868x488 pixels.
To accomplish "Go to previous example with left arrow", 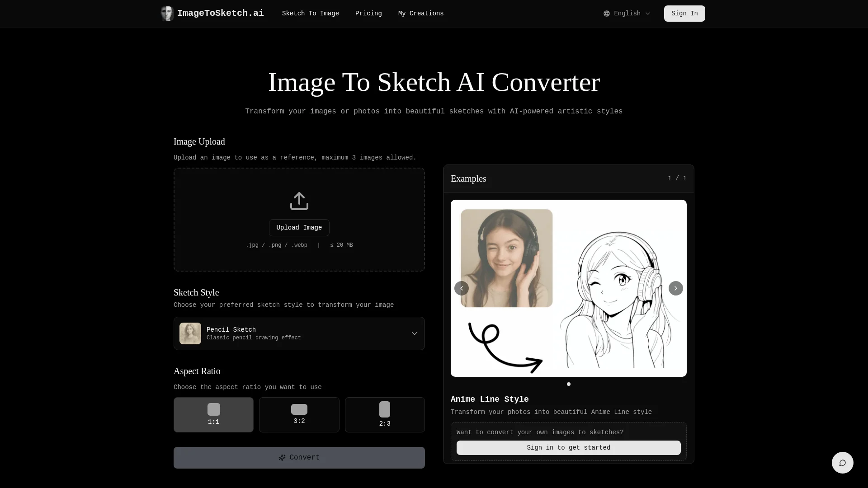I will point(461,288).
